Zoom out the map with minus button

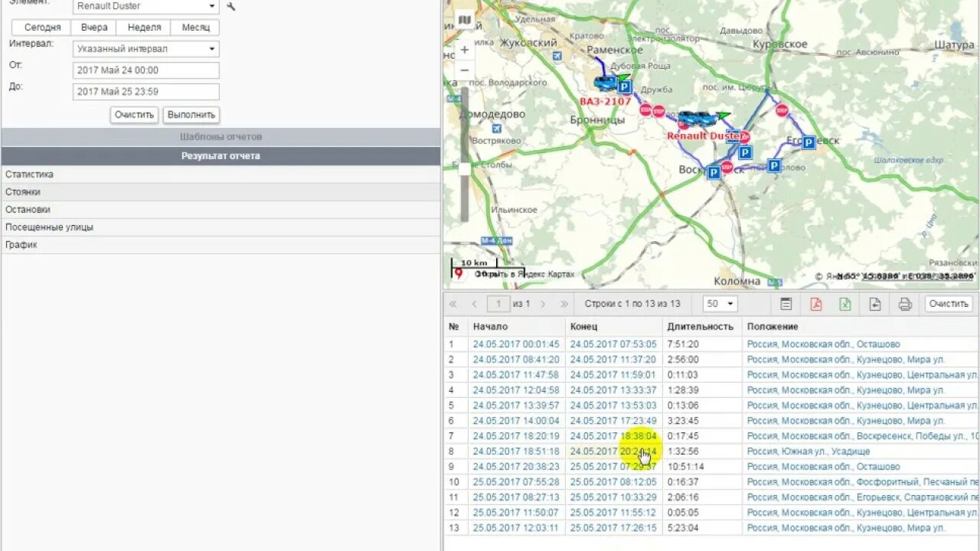pyautogui.click(x=464, y=70)
